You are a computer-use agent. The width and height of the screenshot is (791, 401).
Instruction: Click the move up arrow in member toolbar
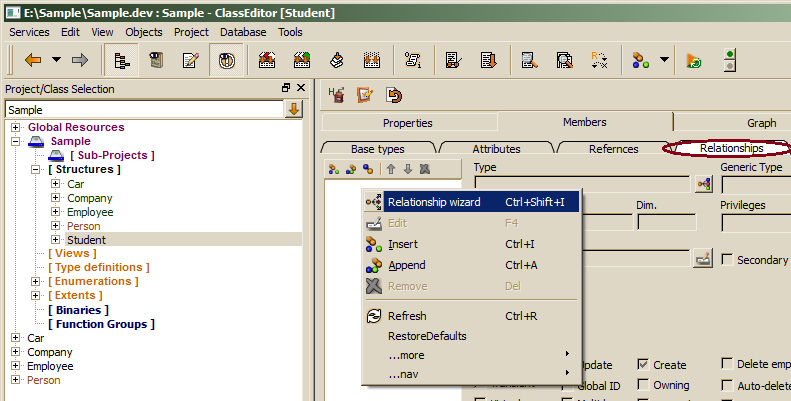coord(391,169)
